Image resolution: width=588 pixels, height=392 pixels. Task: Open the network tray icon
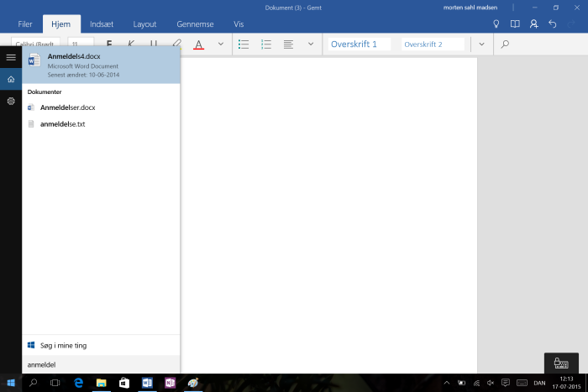(476, 383)
